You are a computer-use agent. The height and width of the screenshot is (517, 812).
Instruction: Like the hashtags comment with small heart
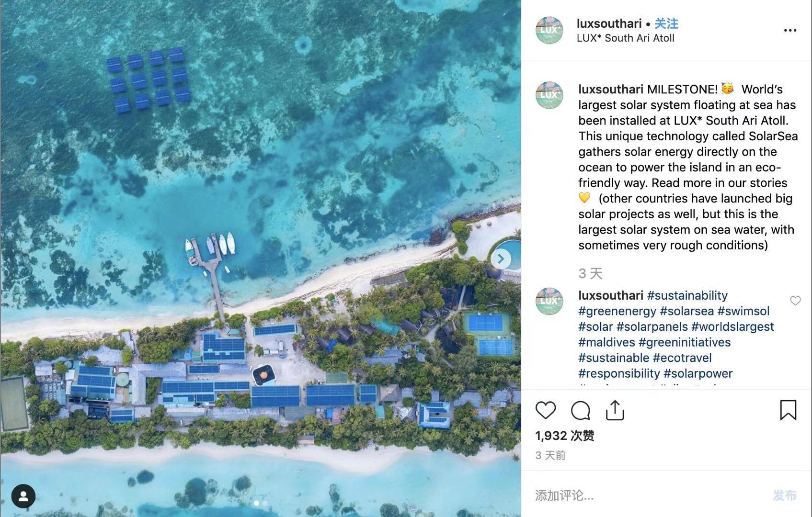(x=795, y=301)
